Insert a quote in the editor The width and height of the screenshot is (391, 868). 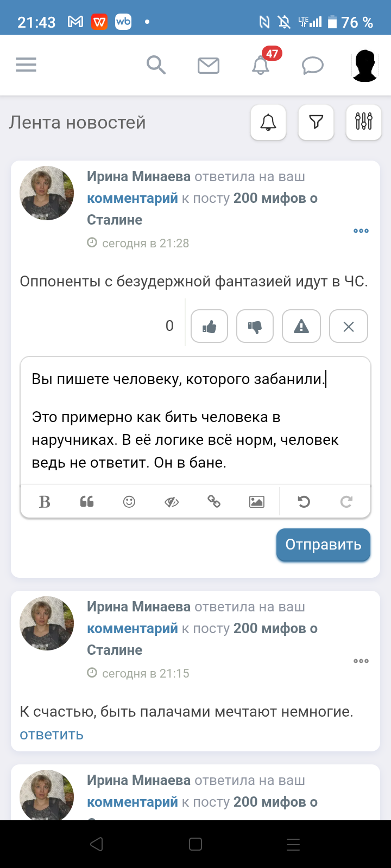(x=87, y=502)
